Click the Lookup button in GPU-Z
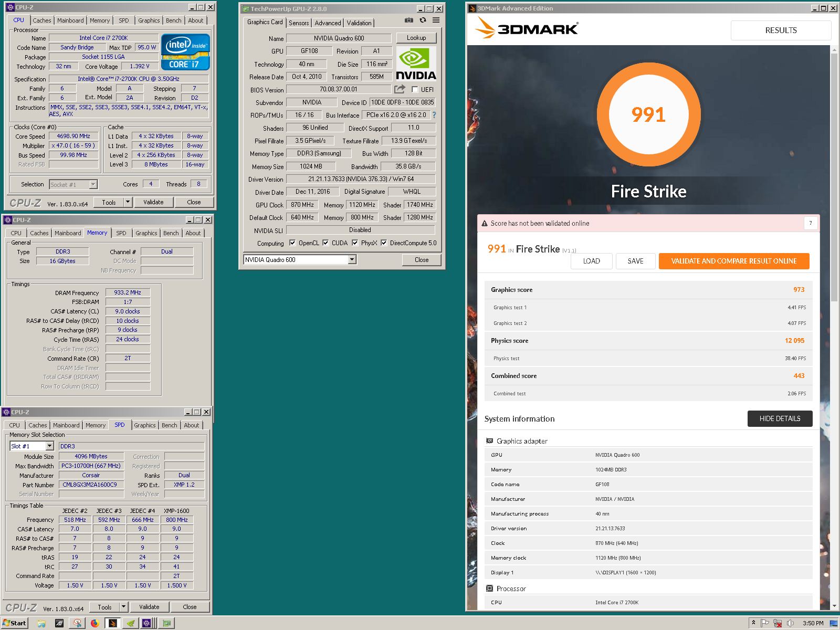 416,38
